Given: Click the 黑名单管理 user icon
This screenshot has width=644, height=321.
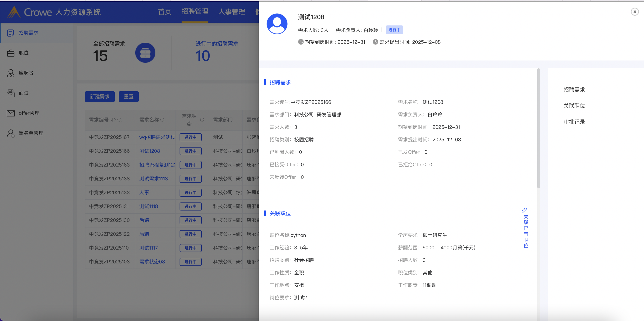Looking at the screenshot, I should (x=11, y=133).
